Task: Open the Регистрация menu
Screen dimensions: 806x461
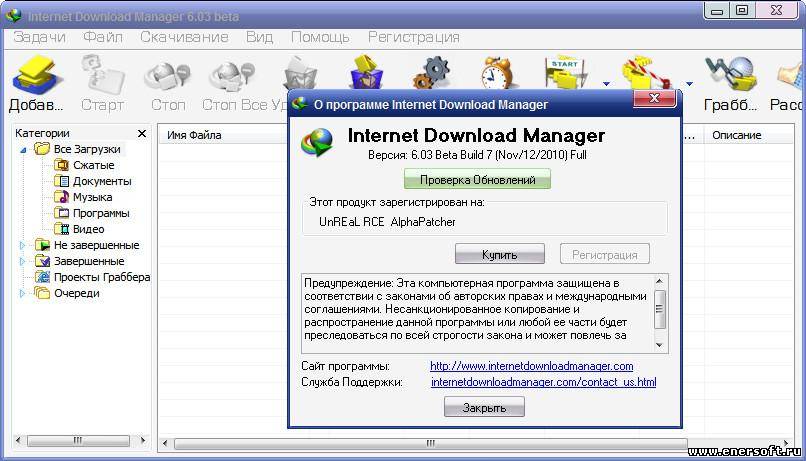Action: click(x=413, y=37)
